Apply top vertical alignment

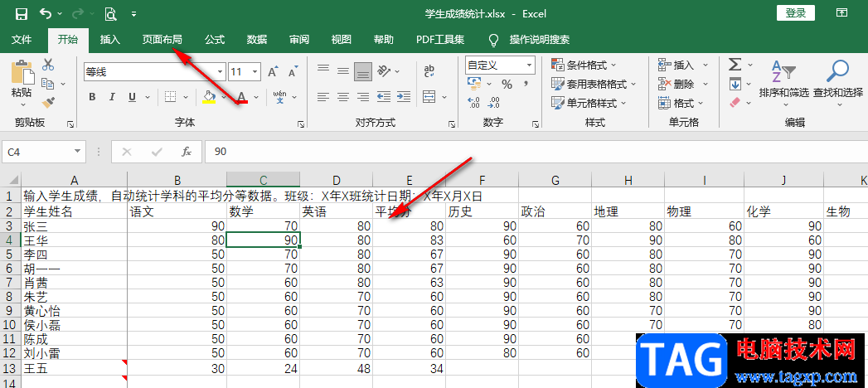click(x=323, y=69)
